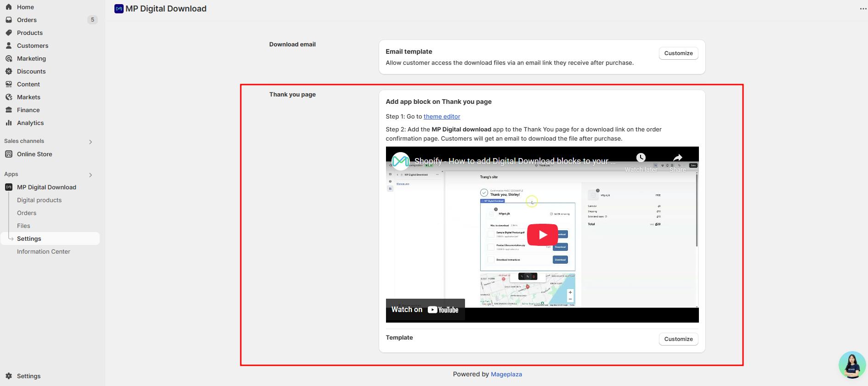Open Orders under MP Digital Download app
The height and width of the screenshot is (386, 868).
(x=27, y=213)
